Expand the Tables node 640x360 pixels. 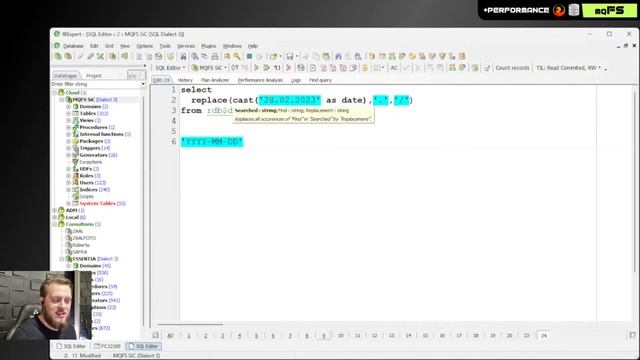pyautogui.click(x=69, y=113)
